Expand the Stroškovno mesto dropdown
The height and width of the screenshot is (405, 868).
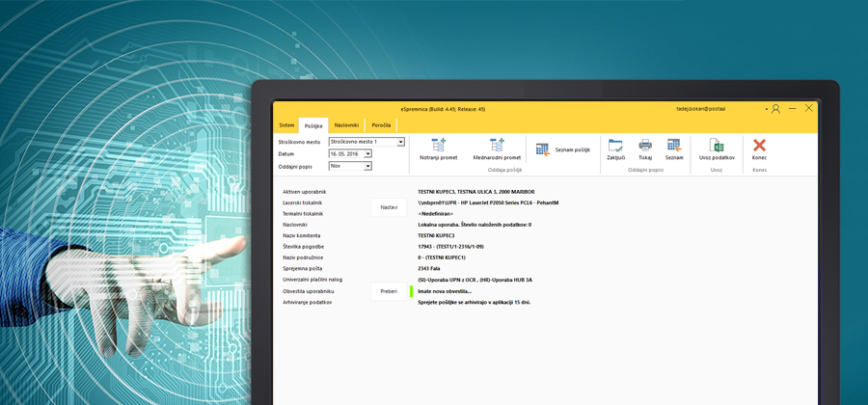tap(401, 142)
